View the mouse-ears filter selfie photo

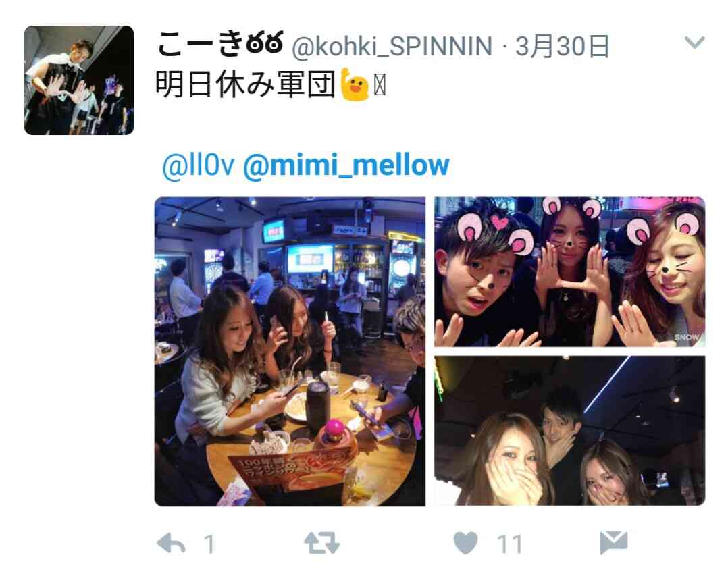(570, 271)
